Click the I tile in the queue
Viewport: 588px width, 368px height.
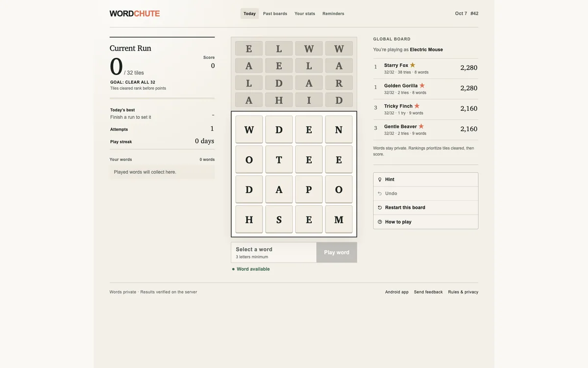pos(309,100)
